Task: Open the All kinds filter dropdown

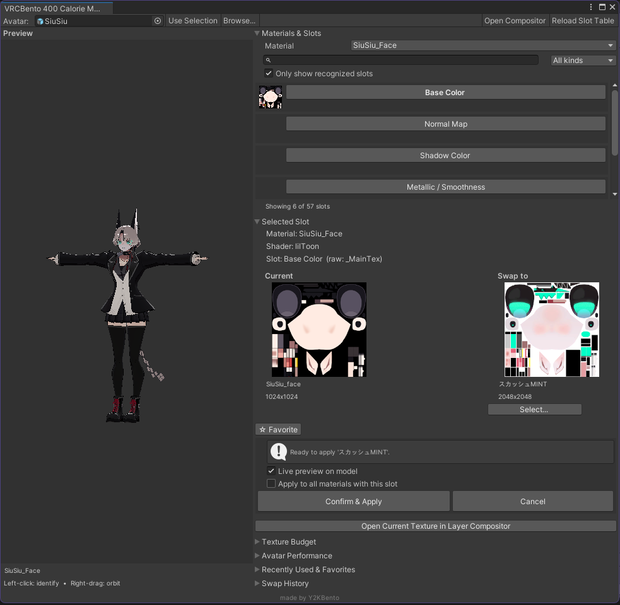Action: tap(583, 60)
